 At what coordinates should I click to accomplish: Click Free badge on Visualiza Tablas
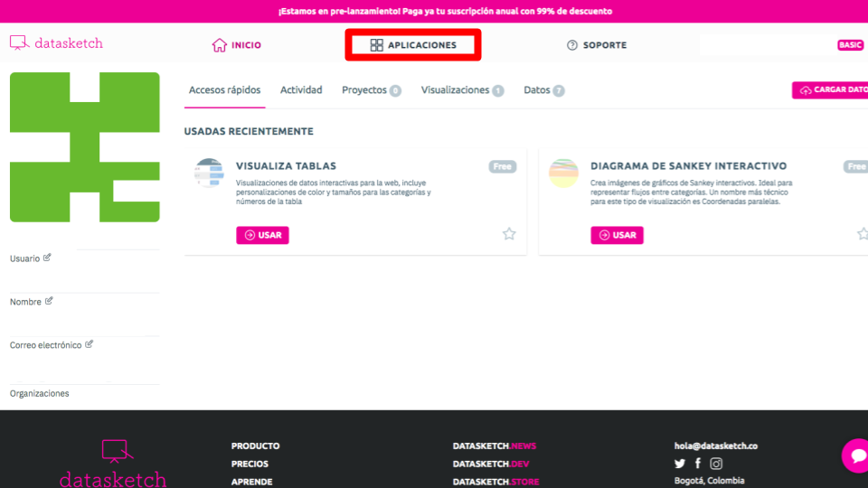pyautogui.click(x=503, y=166)
